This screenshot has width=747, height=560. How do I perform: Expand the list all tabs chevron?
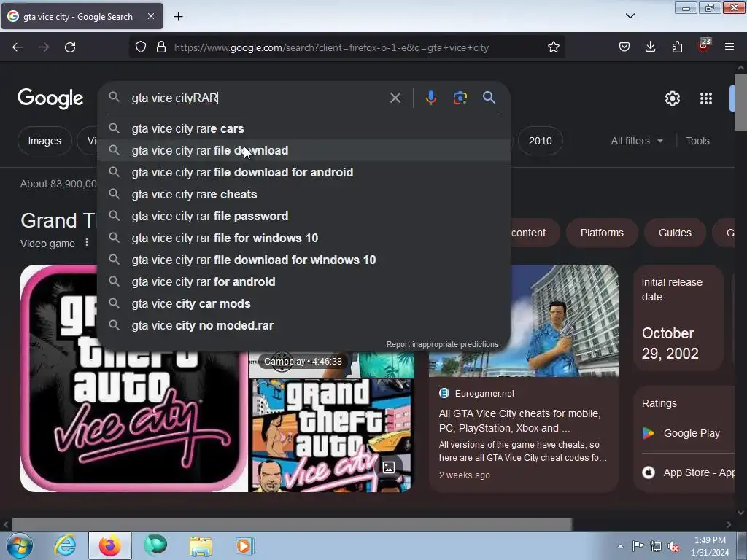click(630, 16)
